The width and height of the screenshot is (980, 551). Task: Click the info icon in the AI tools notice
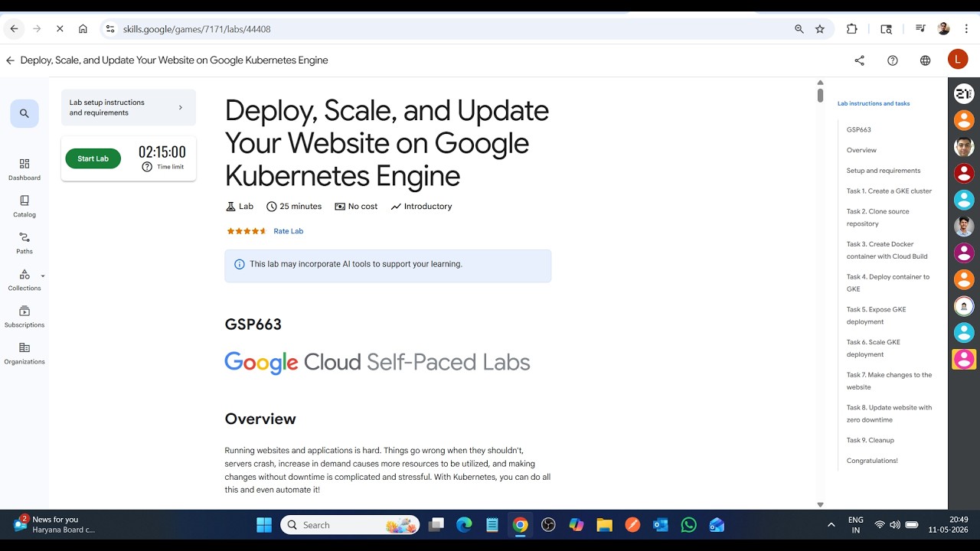[x=239, y=264]
